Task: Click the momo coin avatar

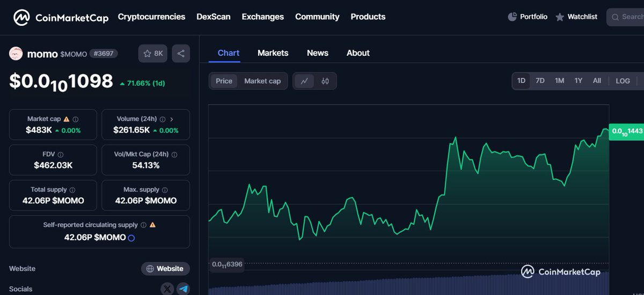Action: pyautogui.click(x=16, y=54)
